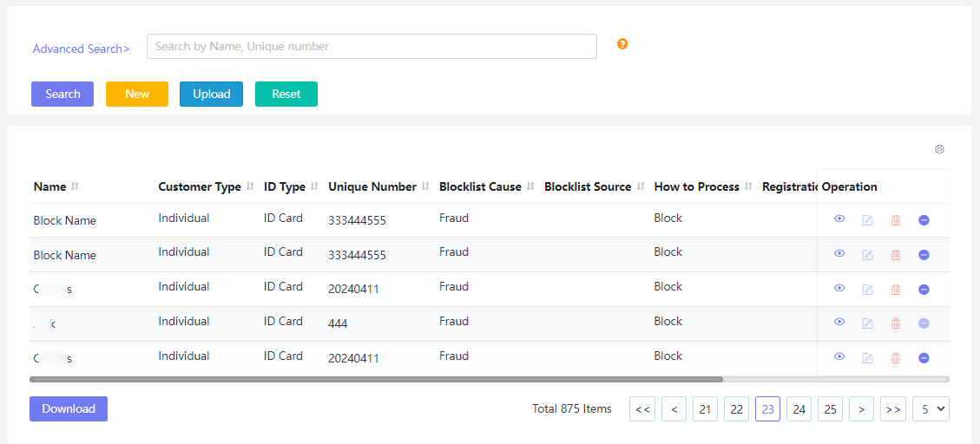View details of the row numbered 444
The height and width of the screenshot is (444, 980).
839,323
